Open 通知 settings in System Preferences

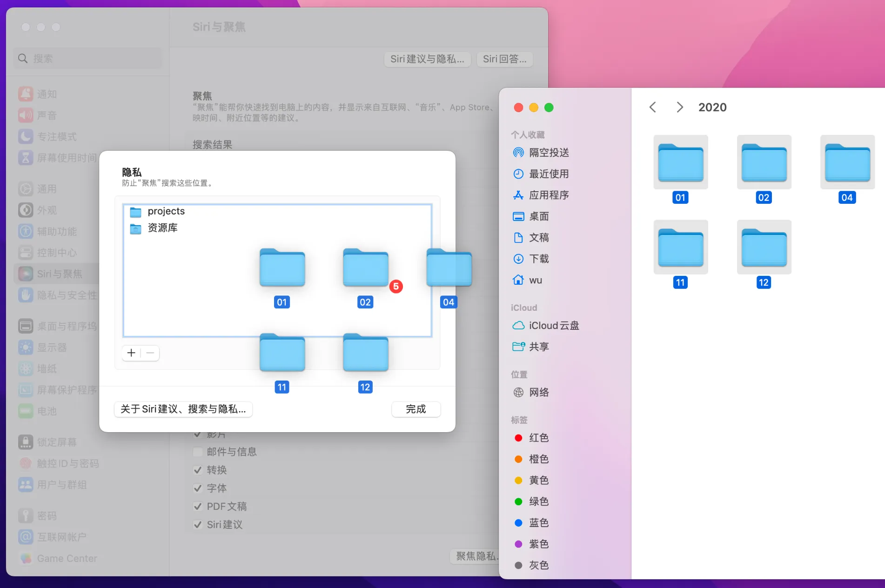[47, 94]
